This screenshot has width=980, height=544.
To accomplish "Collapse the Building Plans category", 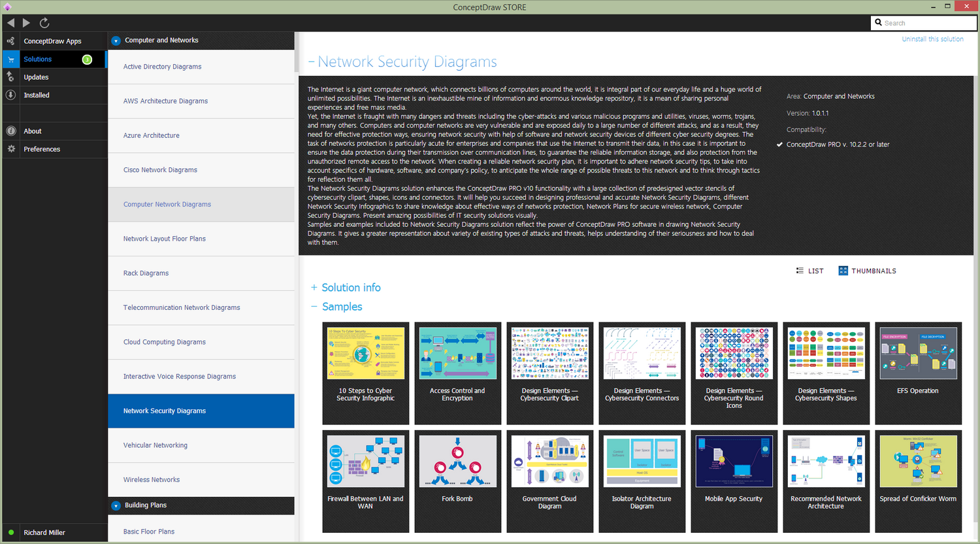I will tap(116, 505).
